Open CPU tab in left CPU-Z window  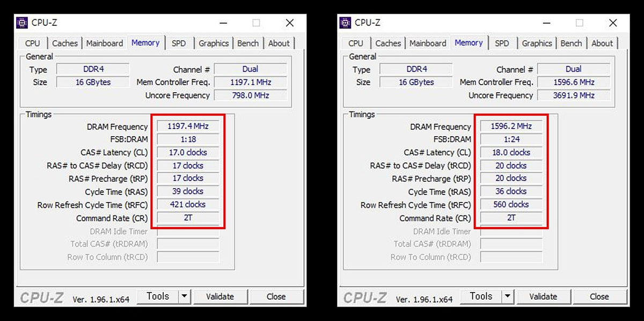[33, 43]
